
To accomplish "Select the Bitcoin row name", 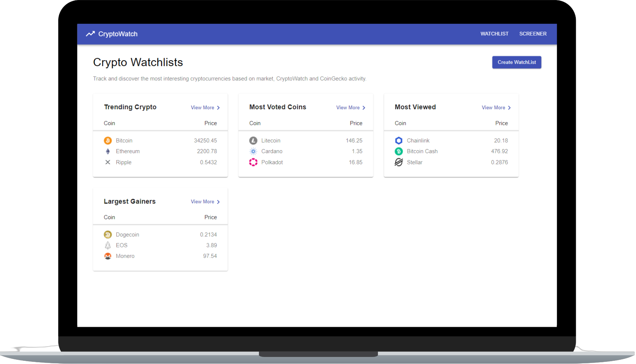I will (124, 141).
